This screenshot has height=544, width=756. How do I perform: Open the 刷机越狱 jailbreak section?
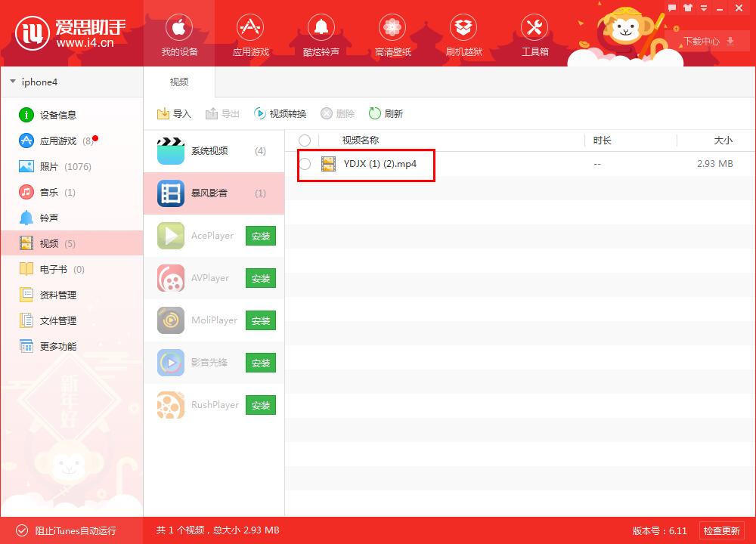(463, 34)
